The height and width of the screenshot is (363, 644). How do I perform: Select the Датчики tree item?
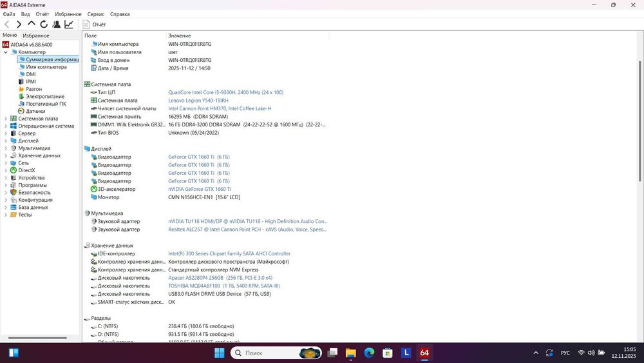tap(35, 112)
